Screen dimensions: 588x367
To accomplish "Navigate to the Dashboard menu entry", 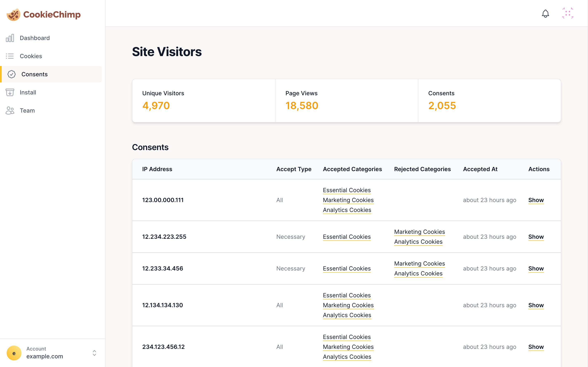I will pyautogui.click(x=35, y=38).
